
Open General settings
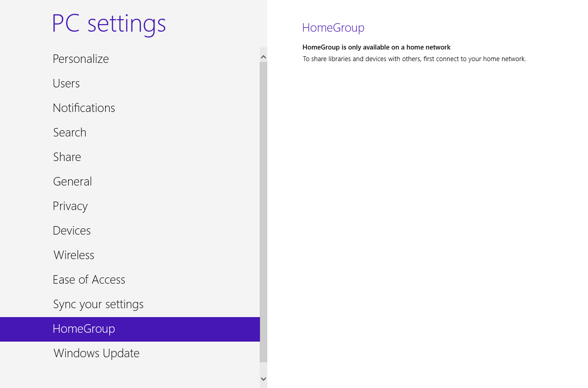coord(130,182)
